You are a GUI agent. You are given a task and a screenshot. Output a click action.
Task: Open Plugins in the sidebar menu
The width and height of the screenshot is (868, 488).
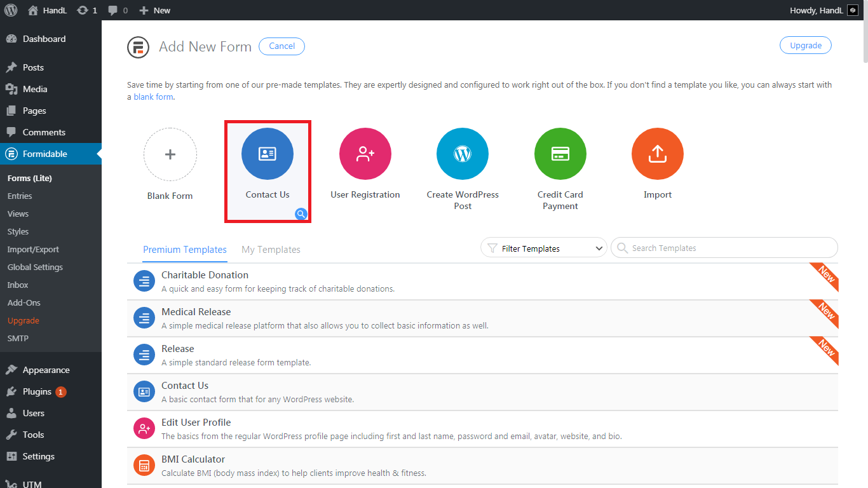click(x=37, y=391)
